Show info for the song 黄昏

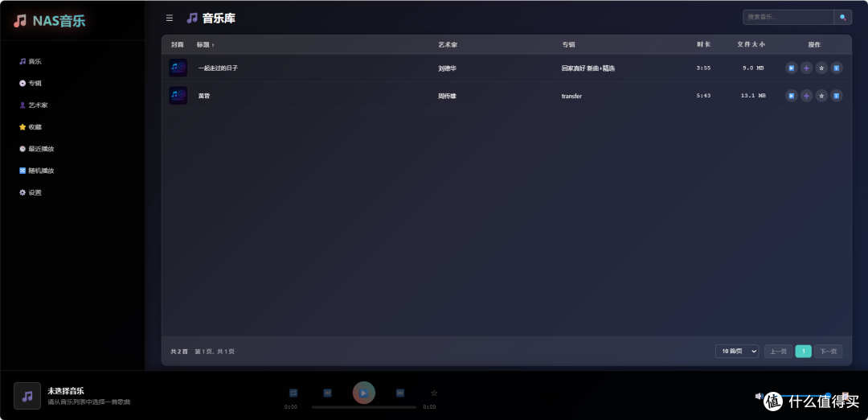click(837, 96)
